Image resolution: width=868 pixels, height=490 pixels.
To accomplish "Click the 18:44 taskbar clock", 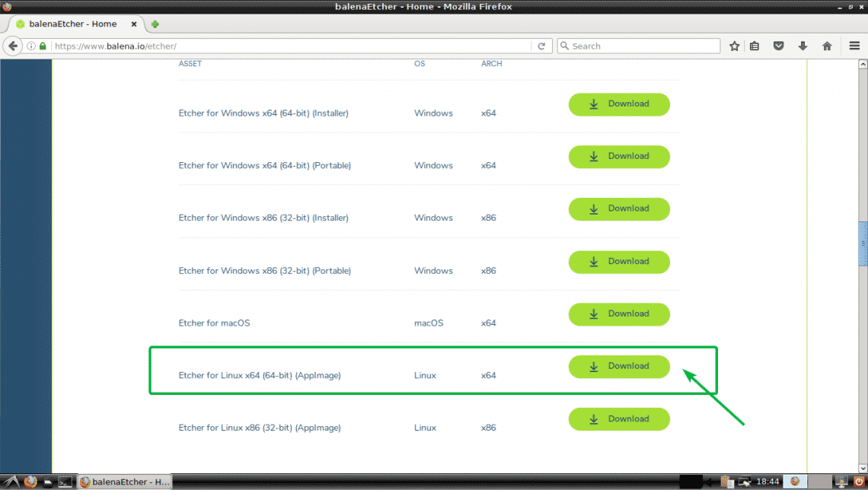I will (767, 482).
